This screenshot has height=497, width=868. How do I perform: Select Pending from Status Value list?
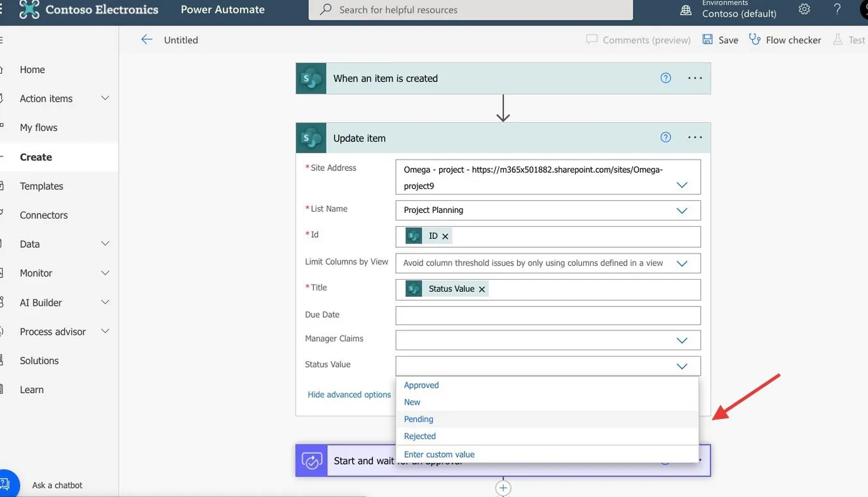(x=547, y=419)
